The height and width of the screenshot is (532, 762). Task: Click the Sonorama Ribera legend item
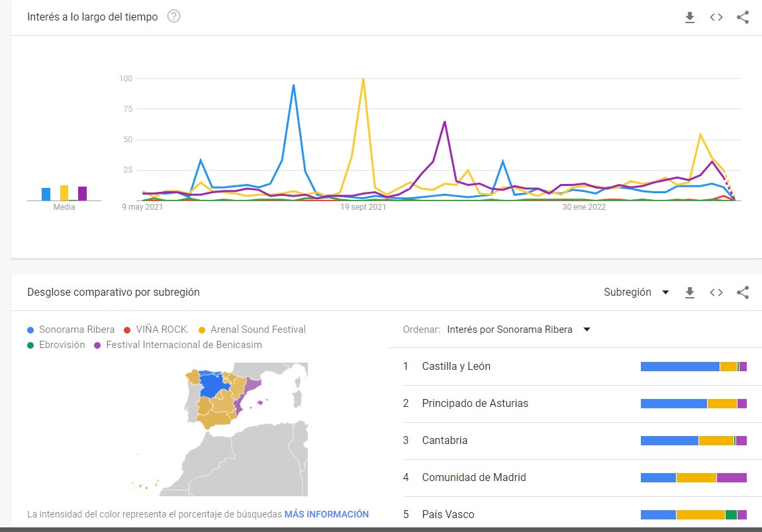(71, 330)
